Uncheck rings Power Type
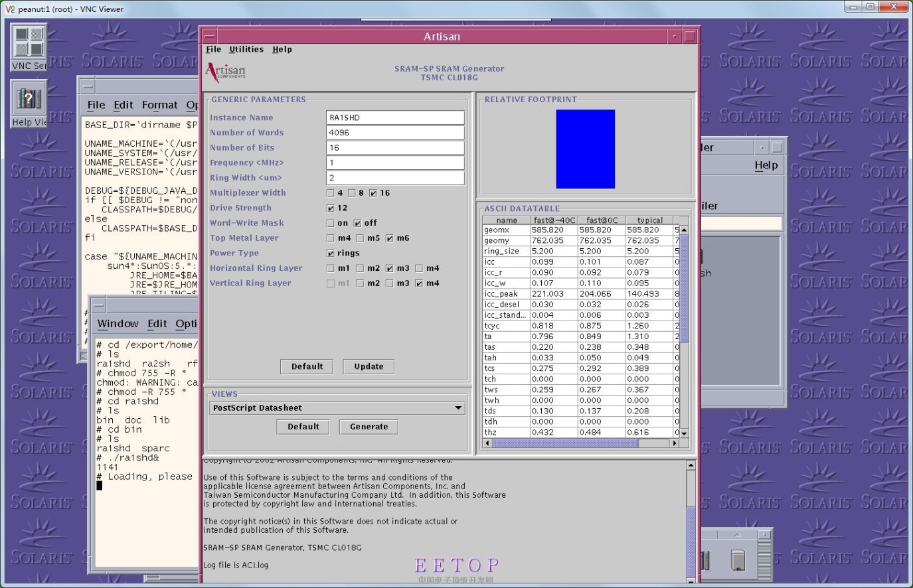 pos(330,253)
